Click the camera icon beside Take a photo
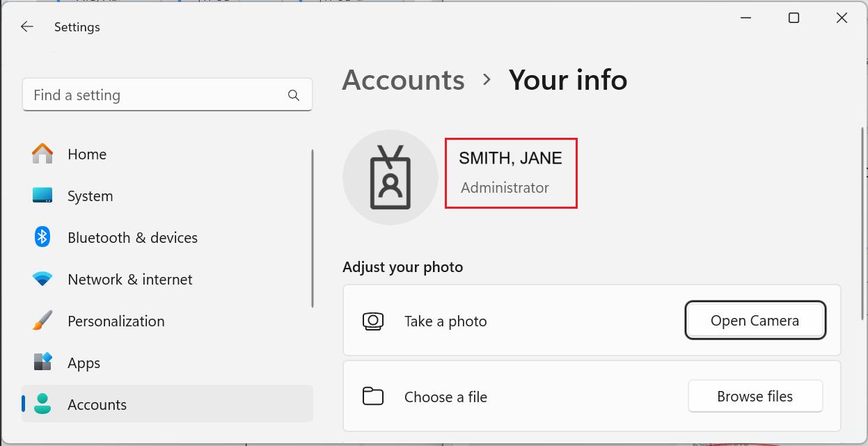The width and height of the screenshot is (868, 446). 373,321
